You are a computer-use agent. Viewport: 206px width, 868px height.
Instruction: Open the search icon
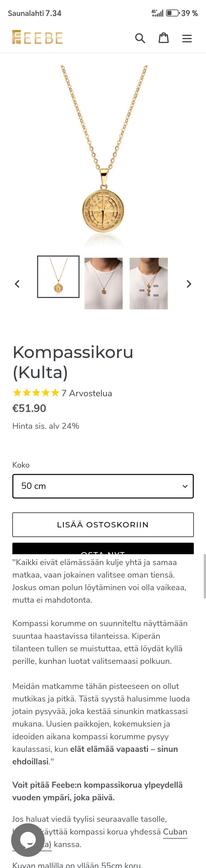140,38
